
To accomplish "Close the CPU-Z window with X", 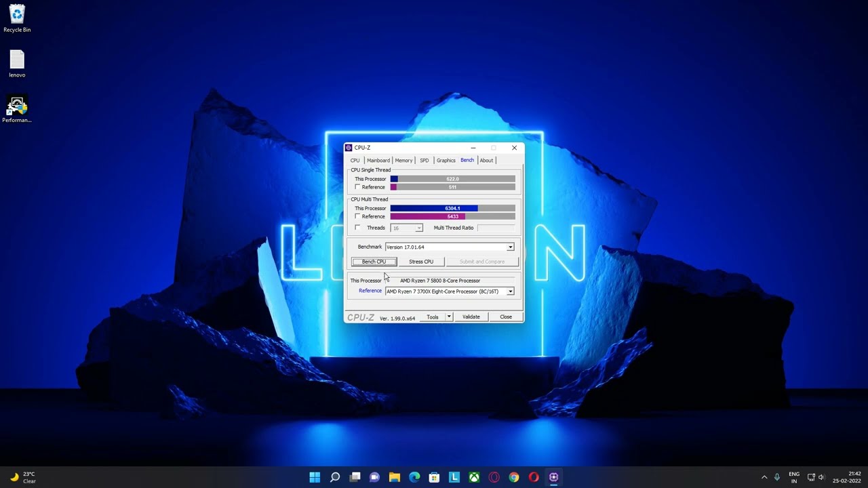I will [x=514, y=148].
